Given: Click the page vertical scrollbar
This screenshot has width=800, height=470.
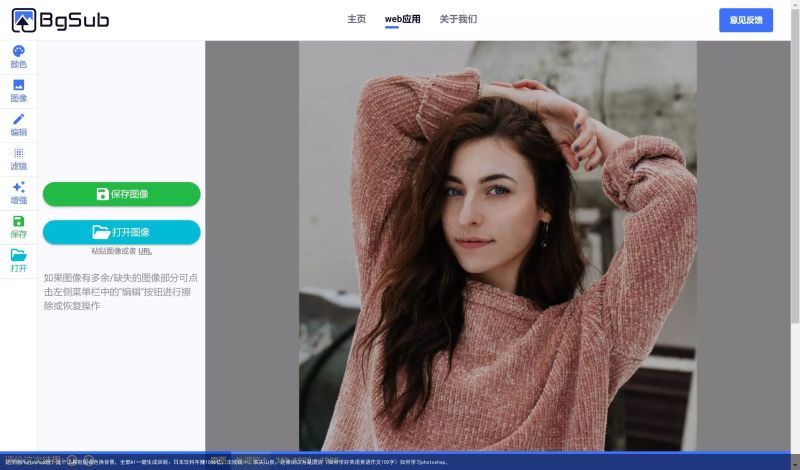Looking at the screenshot, I should click(795, 166).
